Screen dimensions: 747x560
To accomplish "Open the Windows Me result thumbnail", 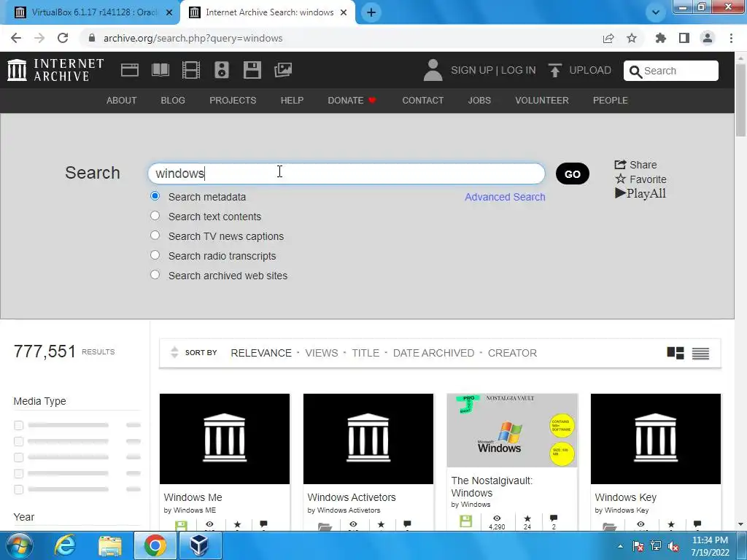I will pos(225,438).
